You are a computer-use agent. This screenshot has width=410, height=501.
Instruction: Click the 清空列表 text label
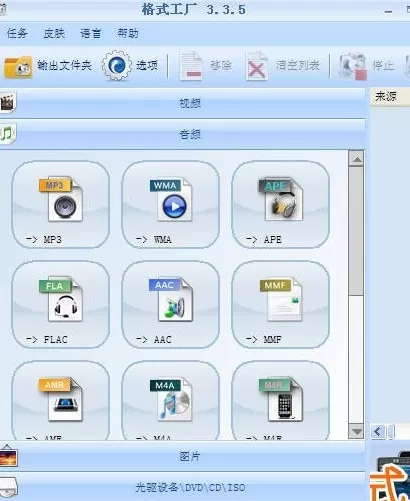(x=298, y=65)
